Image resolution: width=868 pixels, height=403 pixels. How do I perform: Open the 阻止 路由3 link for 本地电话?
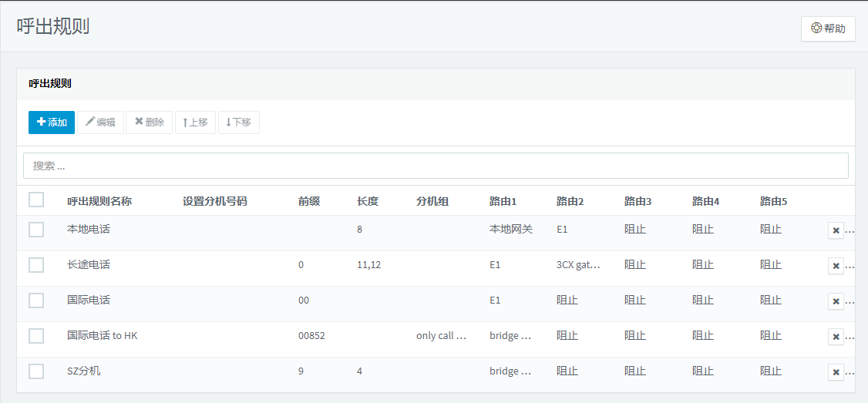(635, 229)
